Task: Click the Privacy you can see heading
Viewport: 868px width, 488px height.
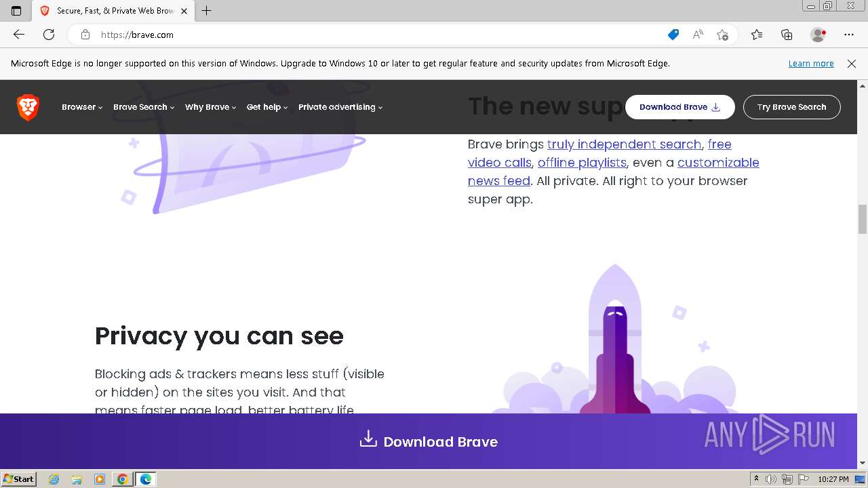Action: point(219,335)
